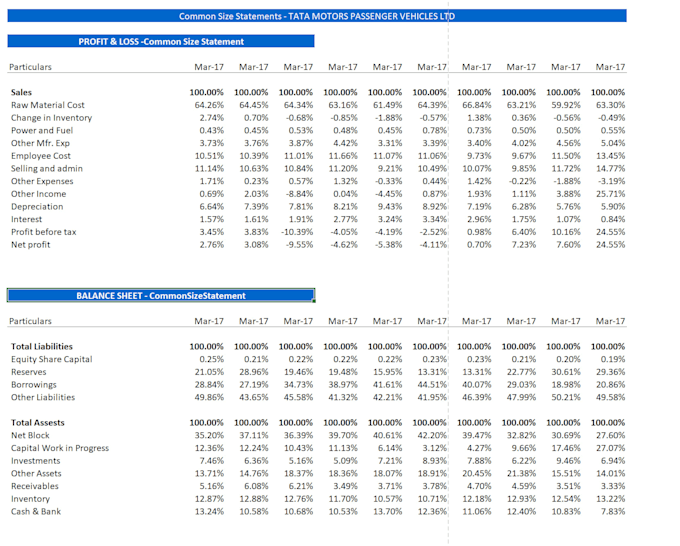Select the -10.39% Profit before tax value
The image size is (680, 546).
(297, 232)
